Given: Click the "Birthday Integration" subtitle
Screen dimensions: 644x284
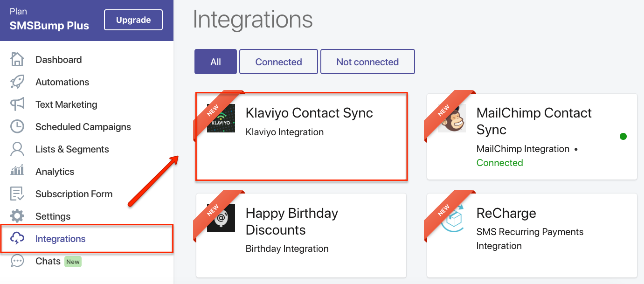Looking at the screenshot, I should tap(287, 249).
